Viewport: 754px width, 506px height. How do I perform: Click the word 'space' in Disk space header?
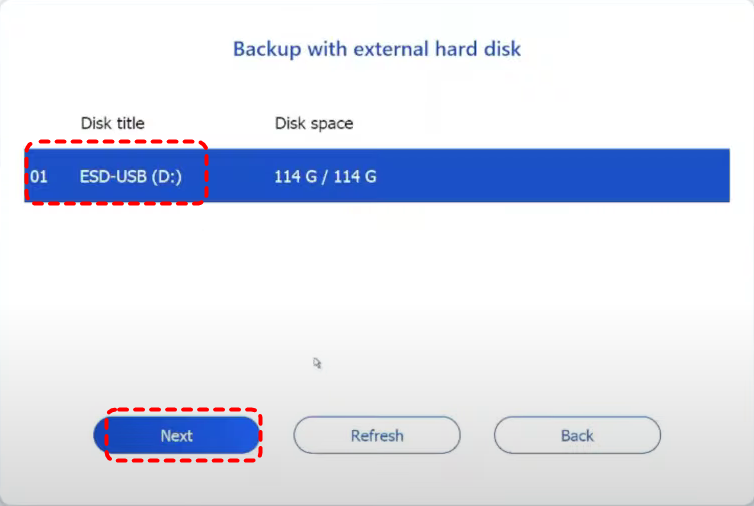(x=331, y=124)
